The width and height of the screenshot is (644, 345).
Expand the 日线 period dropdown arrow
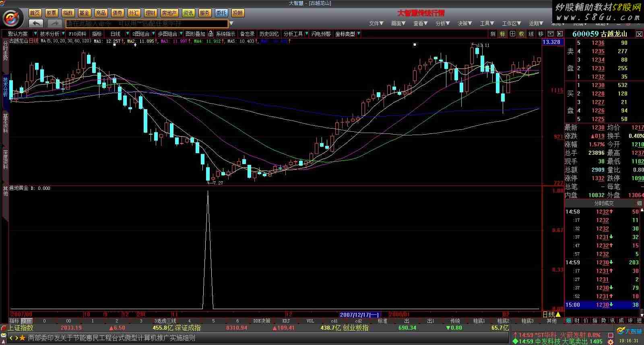click(x=128, y=34)
